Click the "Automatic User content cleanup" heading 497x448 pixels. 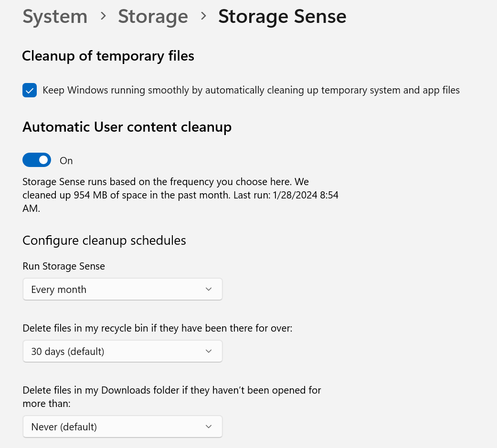point(127,127)
